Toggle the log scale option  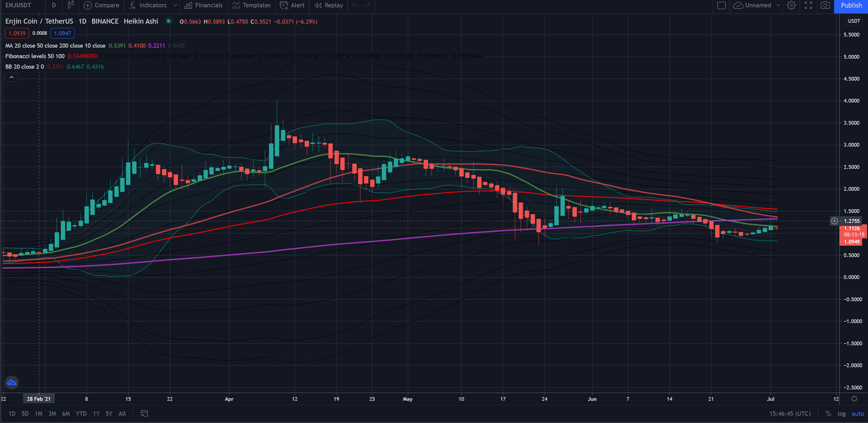841,414
